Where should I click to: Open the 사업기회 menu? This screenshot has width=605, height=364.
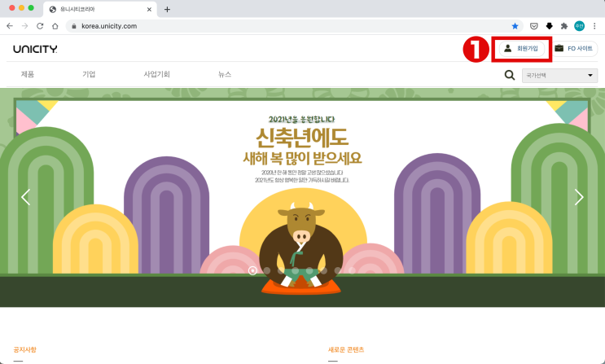156,74
